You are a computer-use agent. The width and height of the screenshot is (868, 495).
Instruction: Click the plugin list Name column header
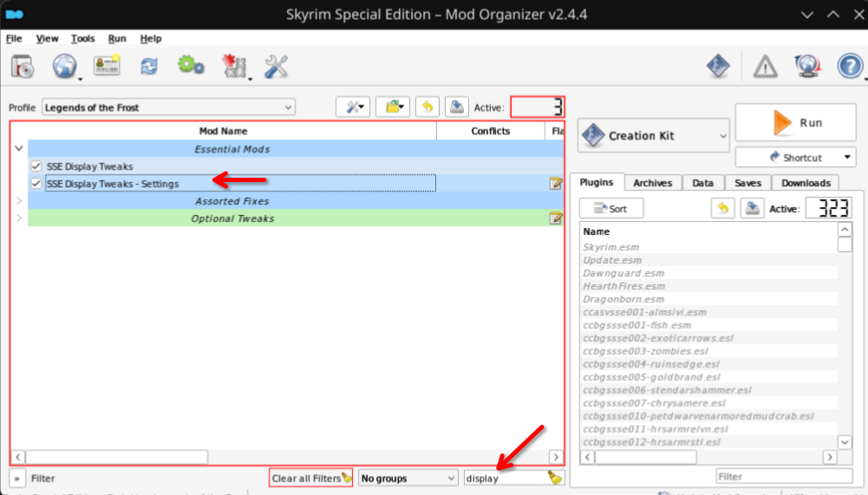click(709, 231)
